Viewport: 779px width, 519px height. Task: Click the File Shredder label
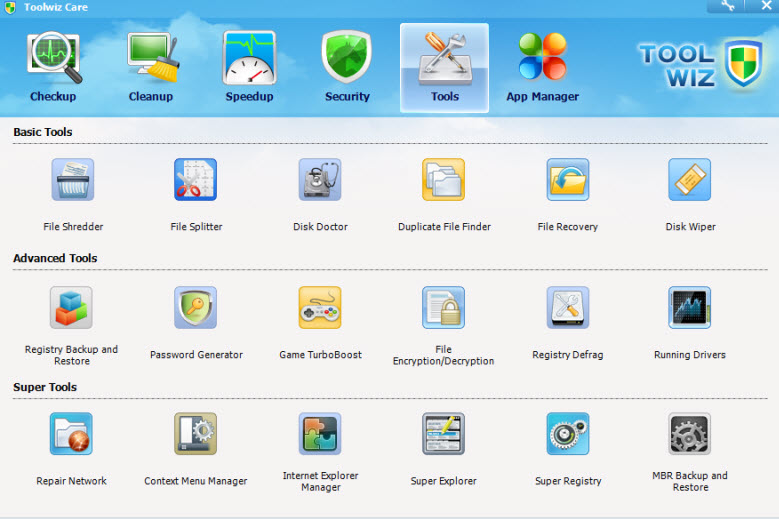73,227
